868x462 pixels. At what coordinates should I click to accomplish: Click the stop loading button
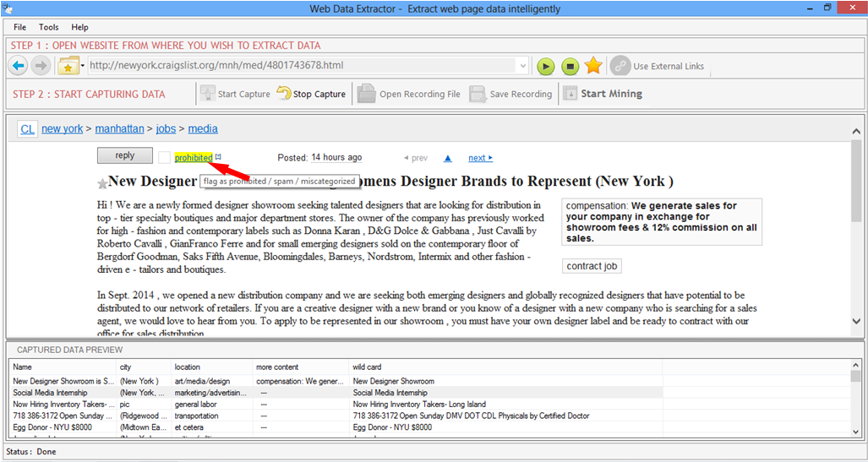tap(570, 67)
